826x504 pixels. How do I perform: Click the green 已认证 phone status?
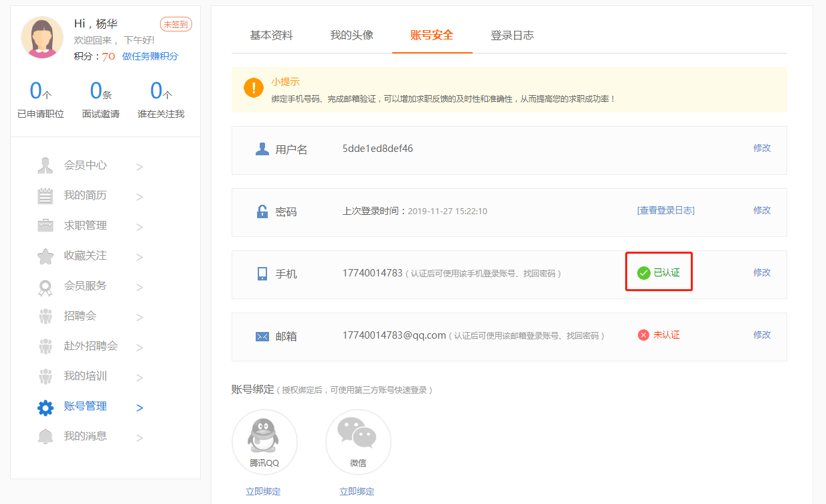click(x=659, y=272)
